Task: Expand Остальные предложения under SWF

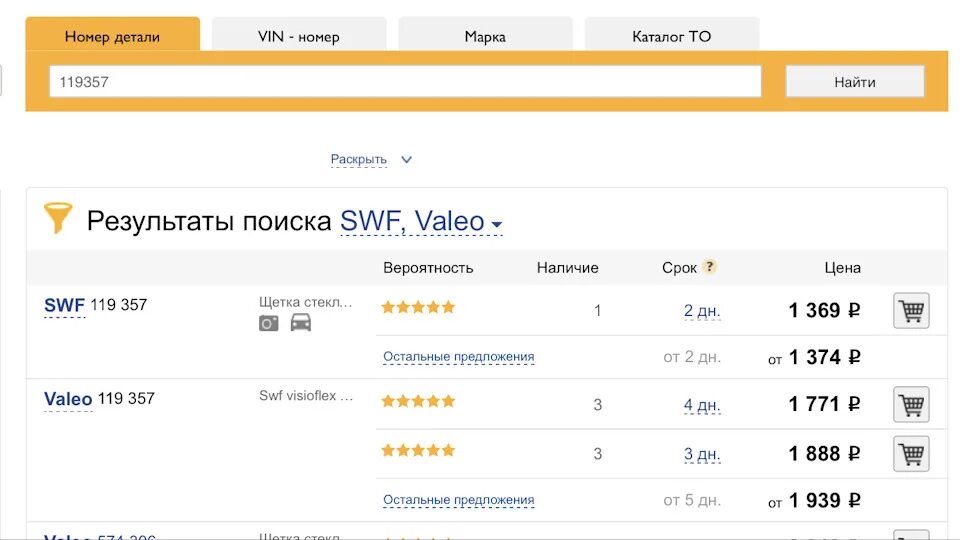Action: 459,356
